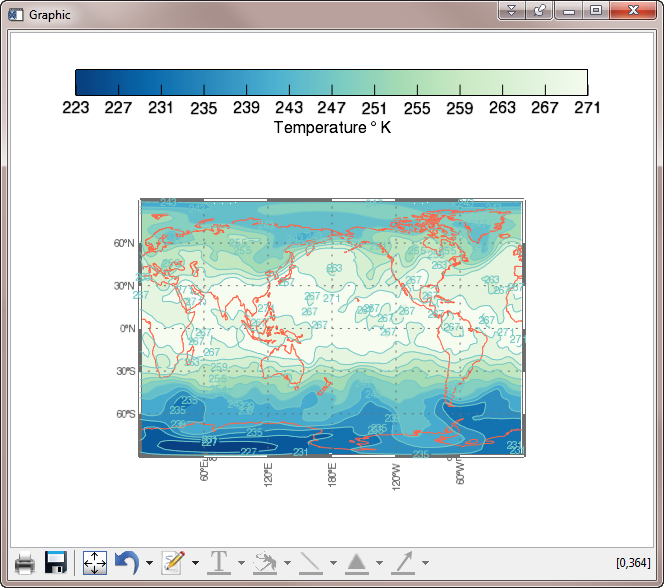664x588 pixels.
Task: Click the colorbar label '271'
Action: point(587,108)
